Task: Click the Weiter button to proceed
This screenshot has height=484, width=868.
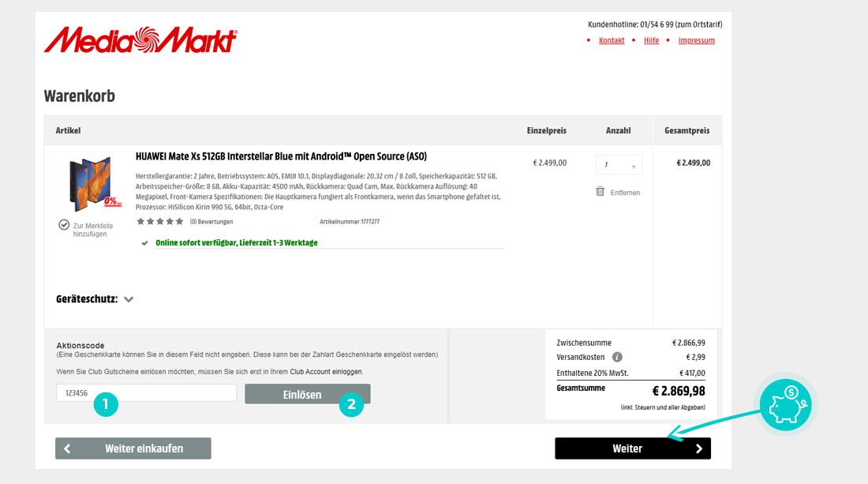Action: pyautogui.click(x=633, y=448)
